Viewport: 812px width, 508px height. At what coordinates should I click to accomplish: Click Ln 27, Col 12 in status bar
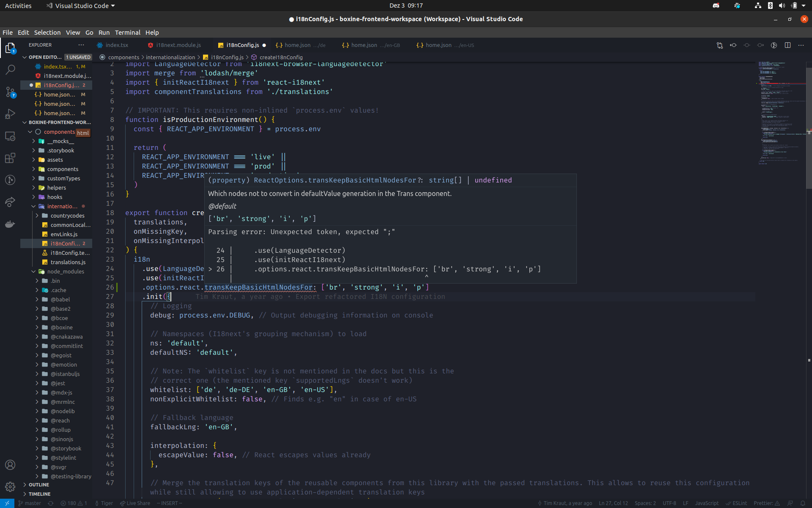613,503
